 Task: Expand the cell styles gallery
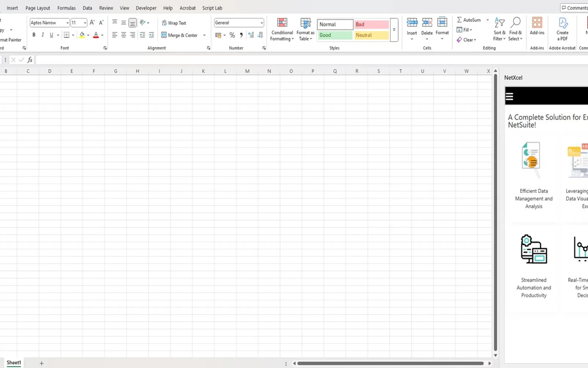pos(394,30)
